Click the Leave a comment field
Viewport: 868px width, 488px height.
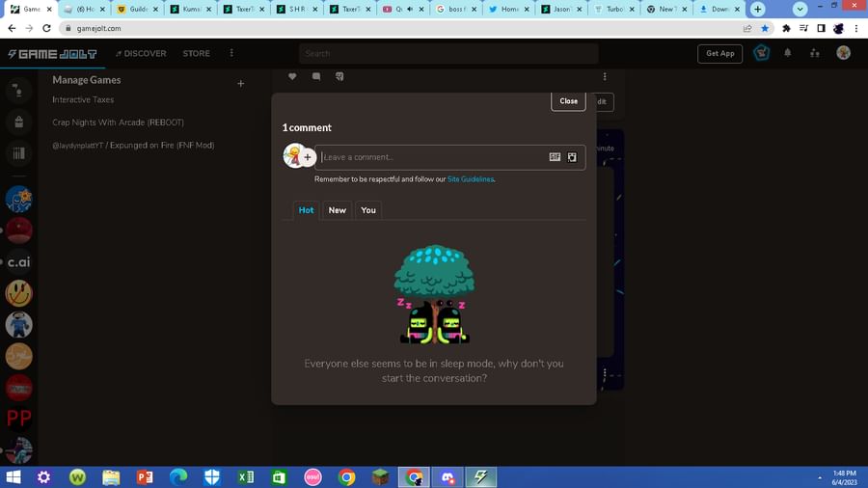[x=432, y=157]
